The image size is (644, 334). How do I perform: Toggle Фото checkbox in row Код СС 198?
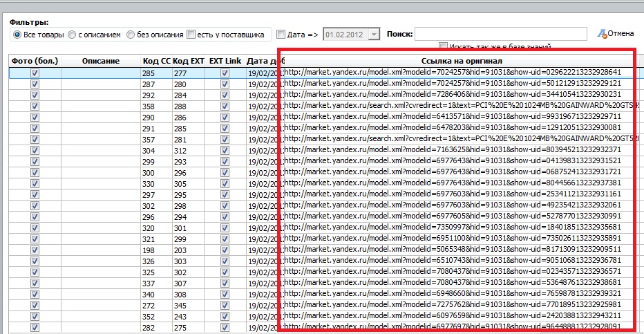tap(35, 250)
